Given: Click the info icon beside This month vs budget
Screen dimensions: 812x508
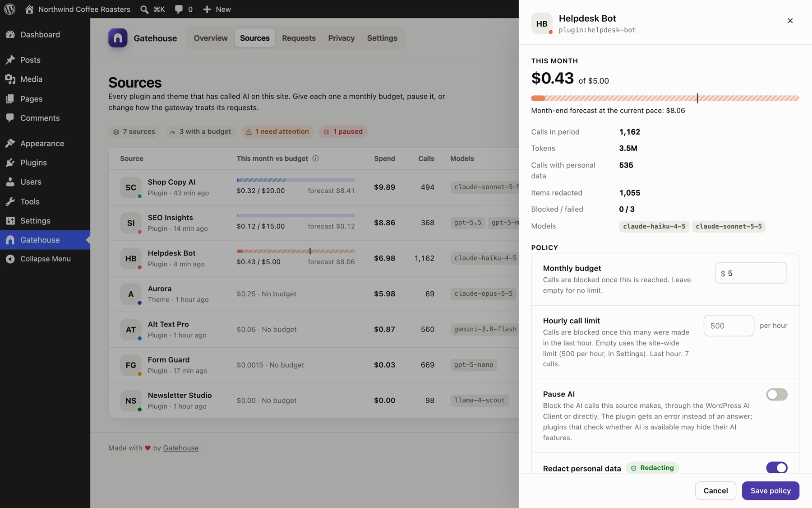Looking at the screenshot, I should point(315,158).
